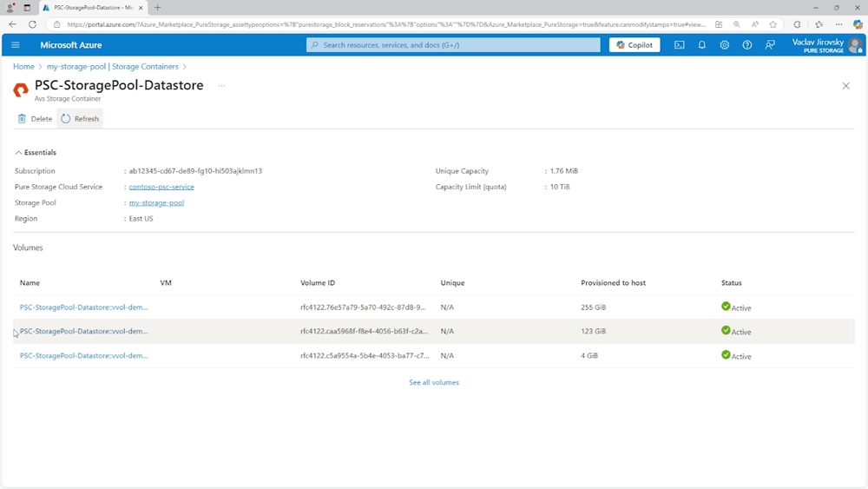Open a new browser tab
The image size is (868, 489).
(158, 8)
